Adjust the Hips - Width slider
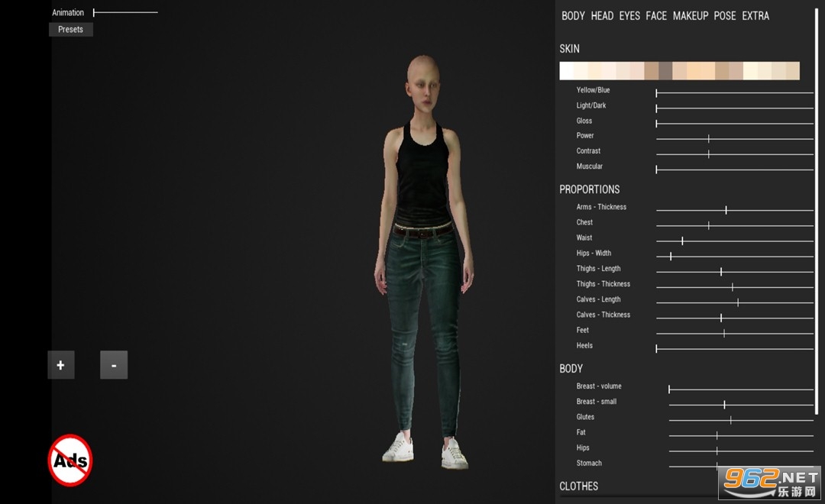 coord(735,257)
